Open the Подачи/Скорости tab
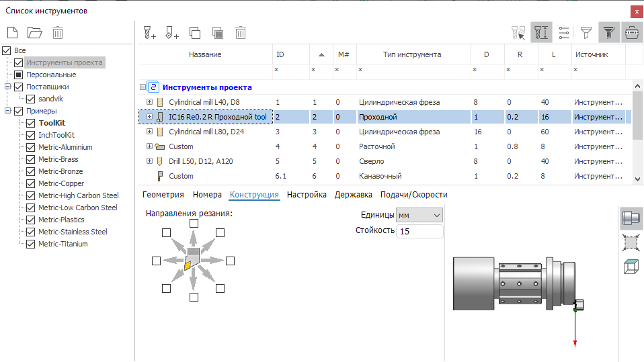This screenshot has height=362, width=644. (413, 195)
